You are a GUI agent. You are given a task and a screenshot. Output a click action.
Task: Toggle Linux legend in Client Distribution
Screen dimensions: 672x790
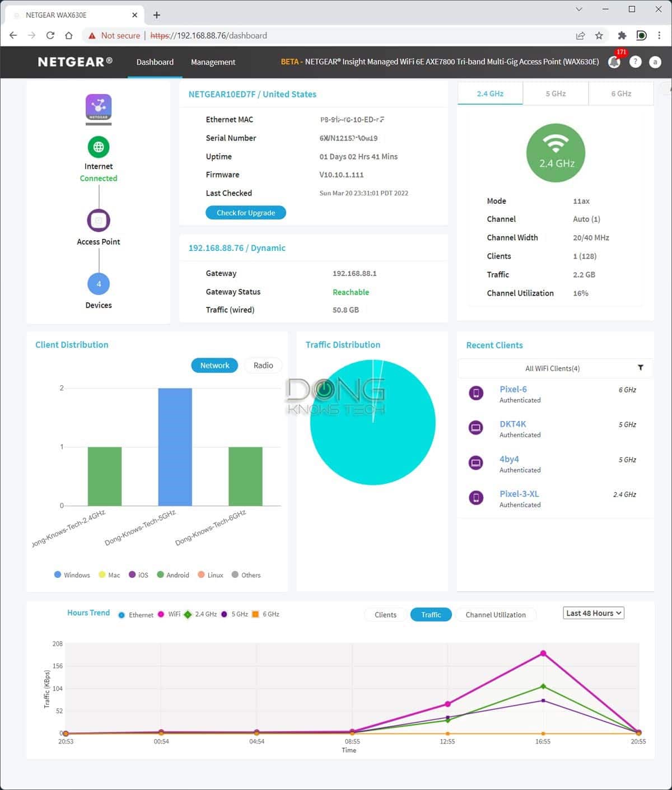[211, 575]
